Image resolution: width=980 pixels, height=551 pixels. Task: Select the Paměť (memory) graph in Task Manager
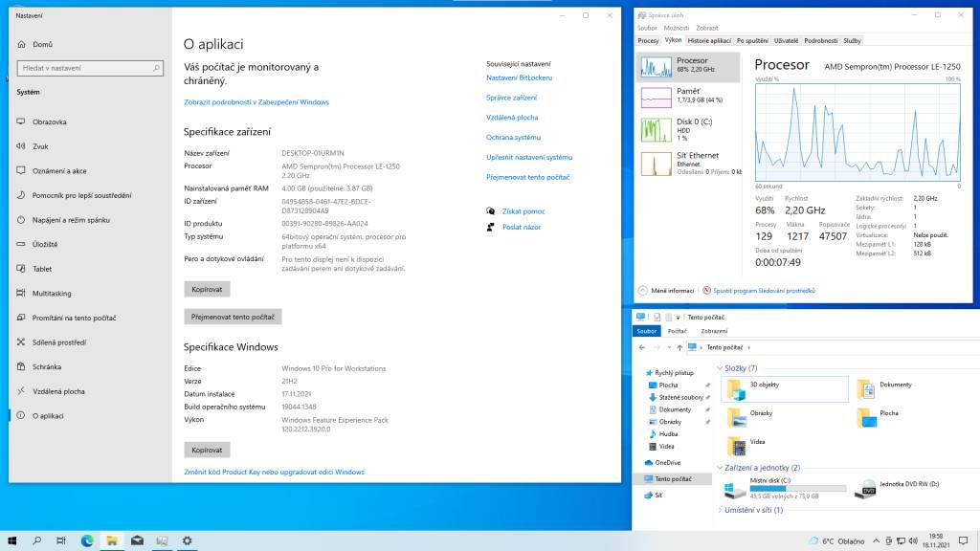[x=687, y=96]
